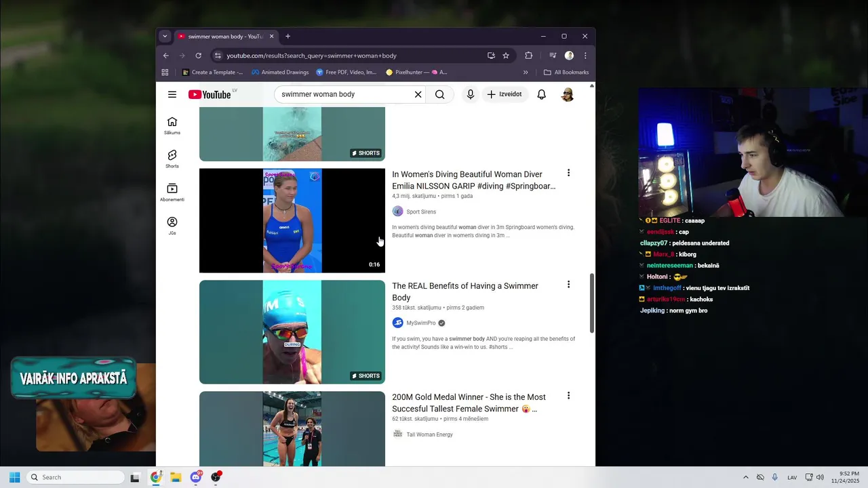Open All Bookmarks folder
The image size is (868, 488).
[566, 72]
